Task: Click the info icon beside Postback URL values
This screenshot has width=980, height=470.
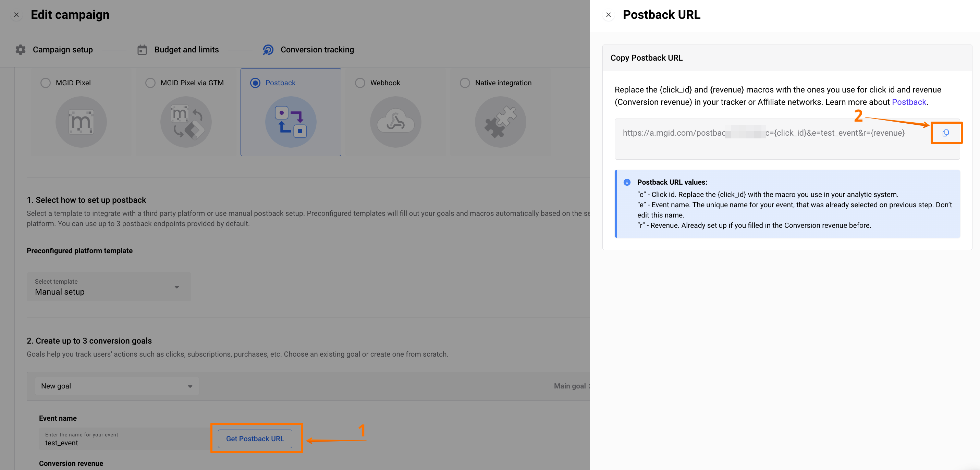Action: click(627, 182)
